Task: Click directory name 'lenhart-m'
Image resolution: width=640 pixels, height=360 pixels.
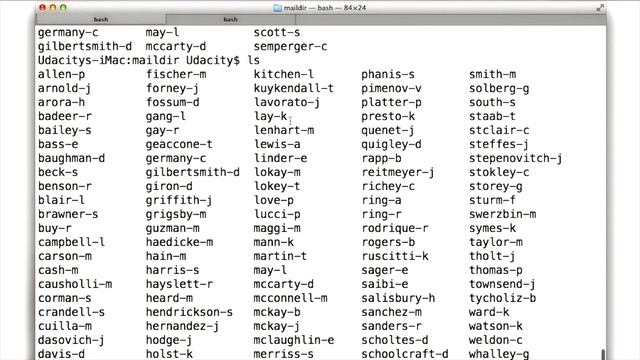Action: 284,130
